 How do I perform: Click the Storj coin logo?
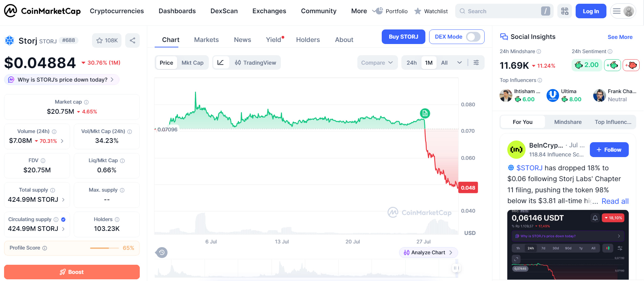9,41
